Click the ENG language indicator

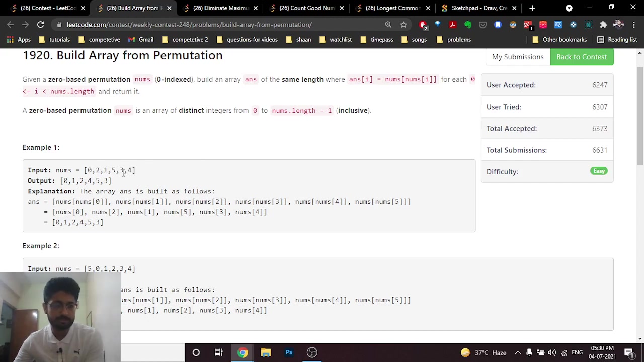point(577,352)
